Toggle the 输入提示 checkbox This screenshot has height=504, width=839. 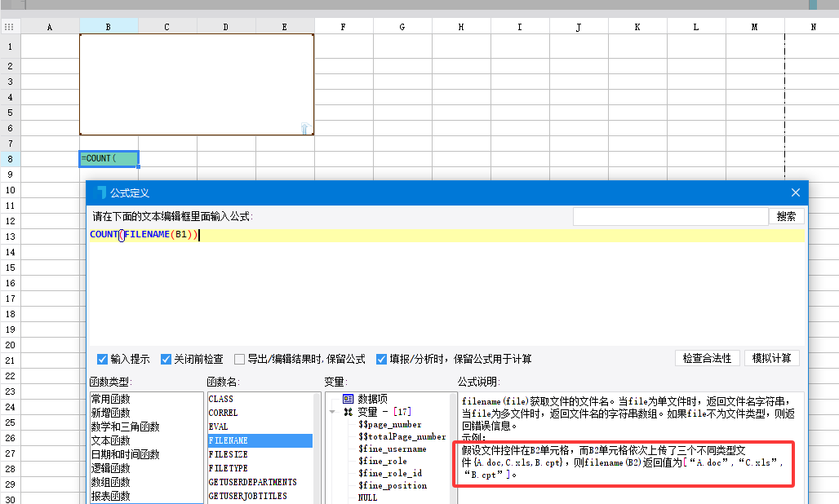pos(102,359)
